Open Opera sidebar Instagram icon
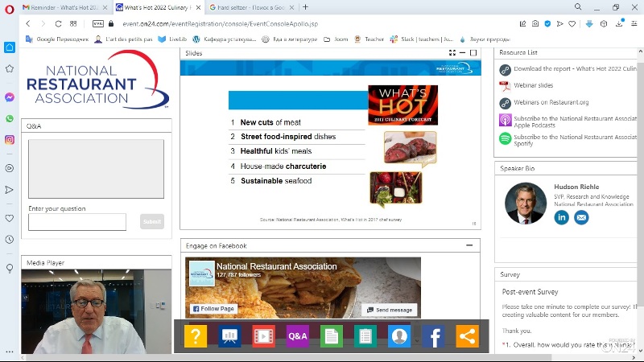The width and height of the screenshot is (644, 362). [x=10, y=139]
